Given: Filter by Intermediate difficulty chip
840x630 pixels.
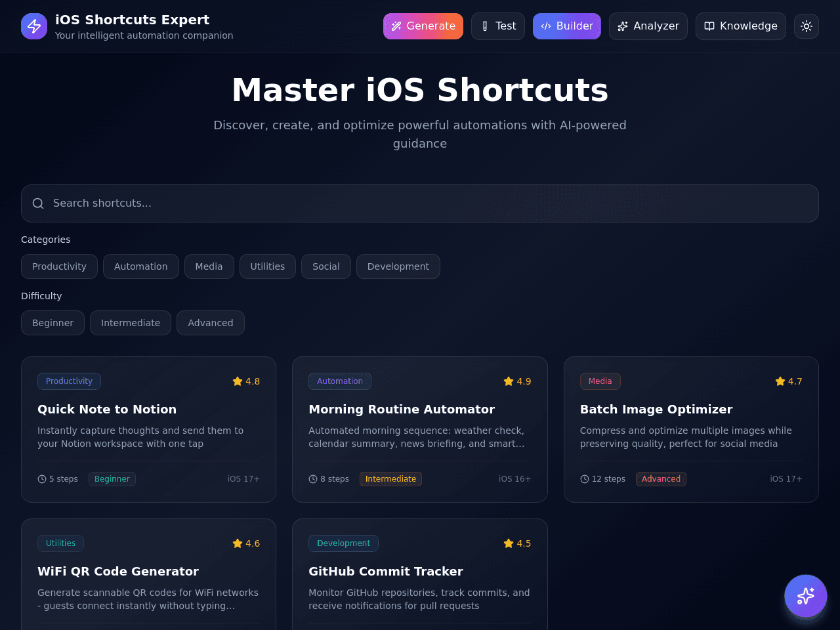Looking at the screenshot, I should tap(131, 323).
